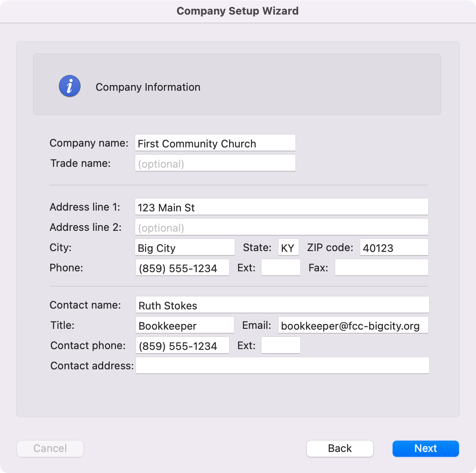Click the Cancel button
The image size is (476, 473).
(x=50, y=448)
